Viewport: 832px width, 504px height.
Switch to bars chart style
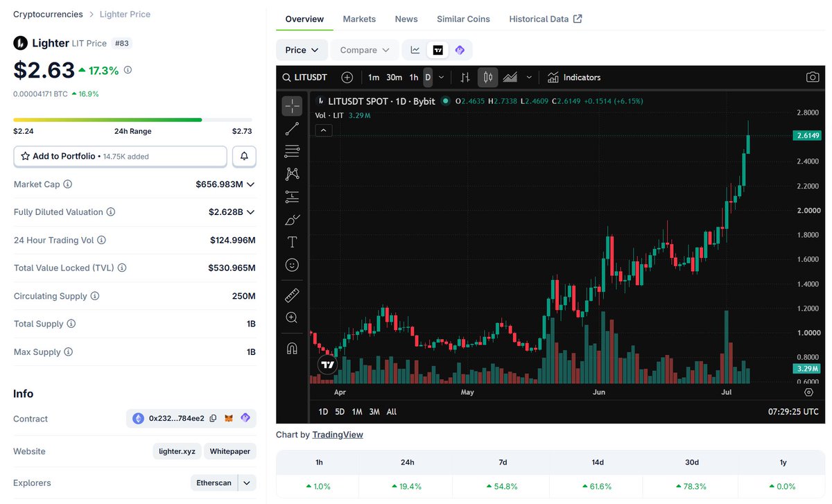pyautogui.click(x=465, y=77)
